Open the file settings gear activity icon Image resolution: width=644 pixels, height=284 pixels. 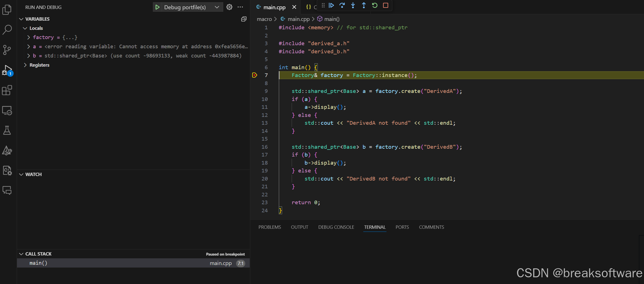click(x=7, y=170)
